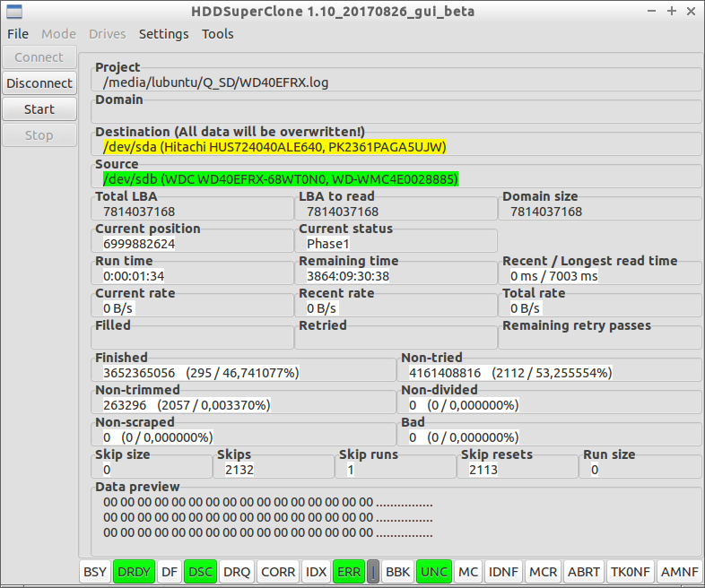The width and height of the screenshot is (705, 588).
Task: Click the last Data preview hex row
Action: click(x=268, y=533)
